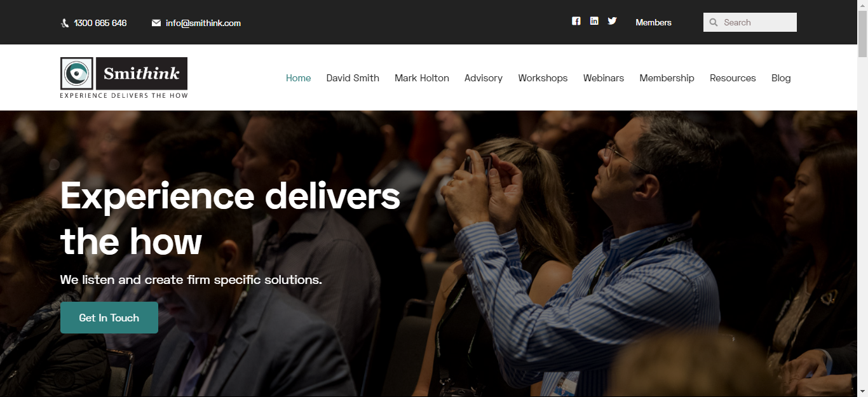This screenshot has width=868, height=397.
Task: Open the Facebook social icon
Action: point(576,21)
